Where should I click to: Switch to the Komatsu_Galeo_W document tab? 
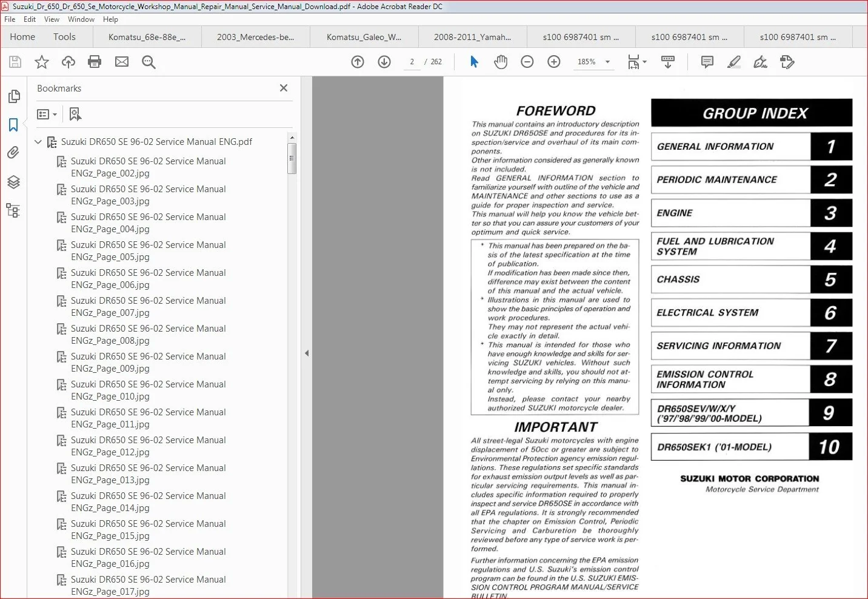coord(364,37)
